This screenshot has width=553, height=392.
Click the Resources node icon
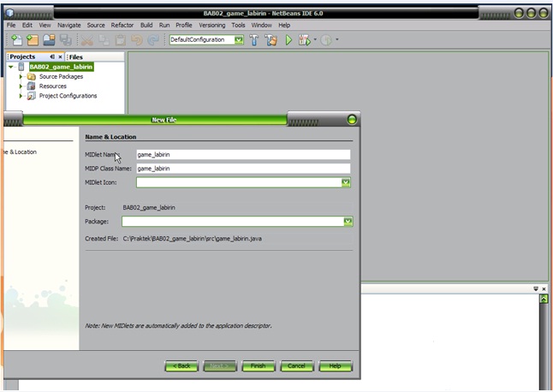[x=32, y=86]
